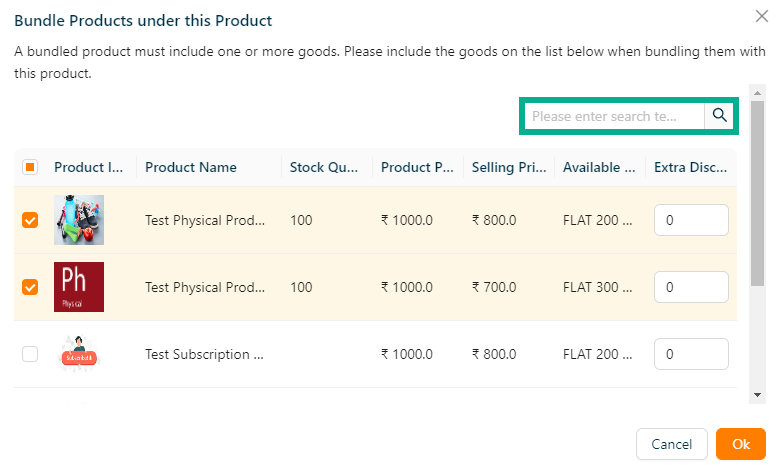Toggle the select-all header checkbox
Image resolution: width=778 pixels, height=472 pixels.
pos(30,167)
